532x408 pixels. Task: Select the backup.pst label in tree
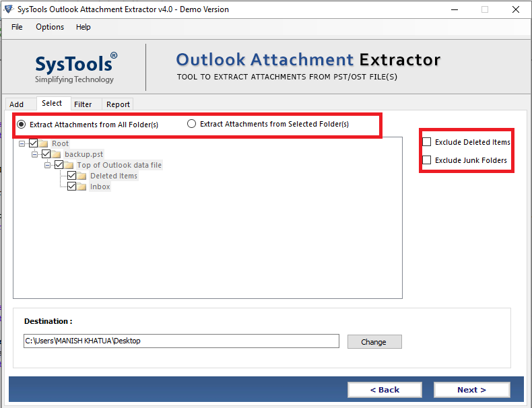click(x=84, y=154)
